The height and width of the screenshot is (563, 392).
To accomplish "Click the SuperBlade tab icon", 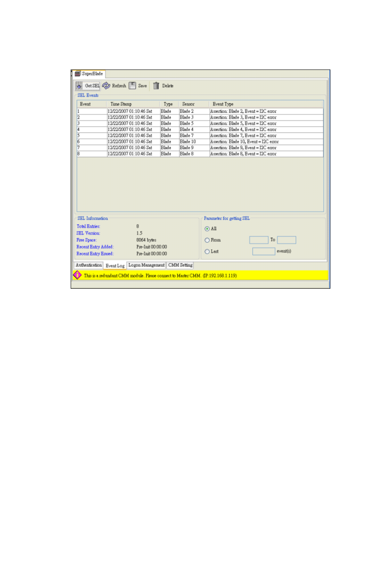I will [78, 74].
